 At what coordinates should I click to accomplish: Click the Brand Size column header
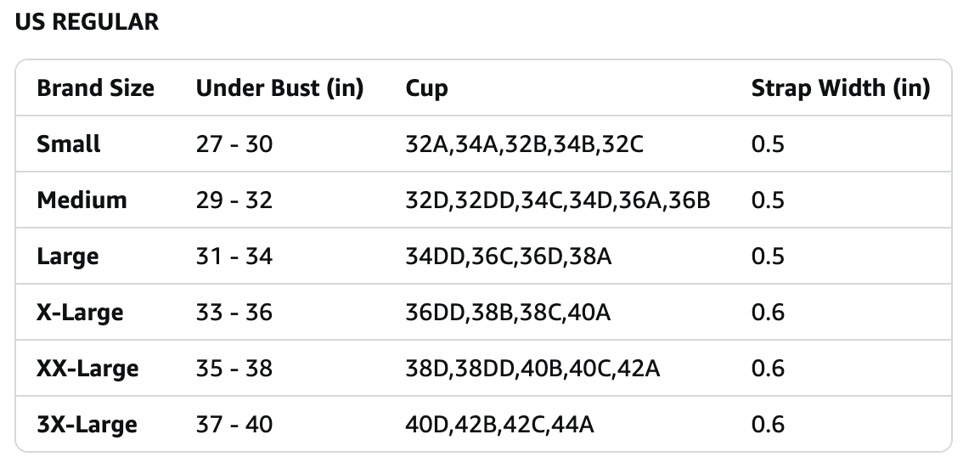[x=95, y=88]
